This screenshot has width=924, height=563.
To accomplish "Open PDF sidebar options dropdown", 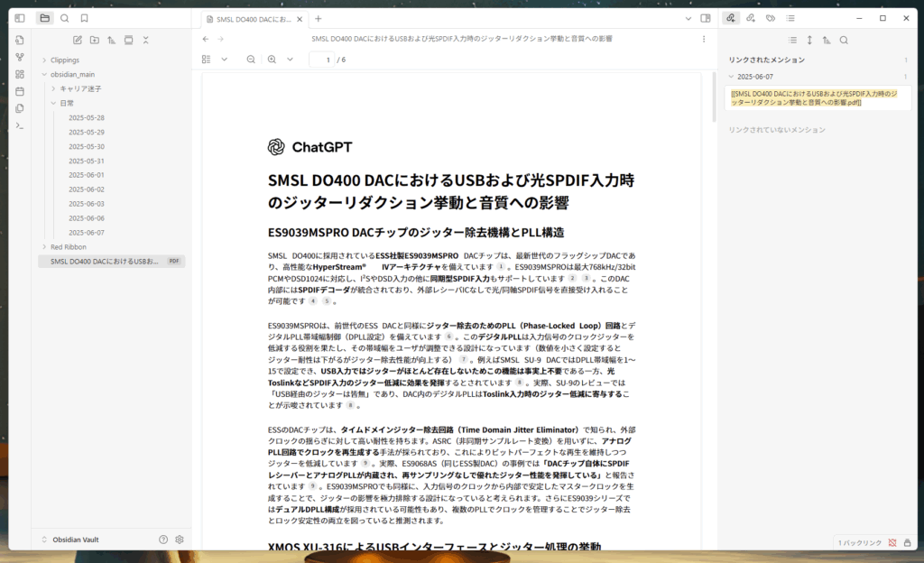I will (225, 60).
